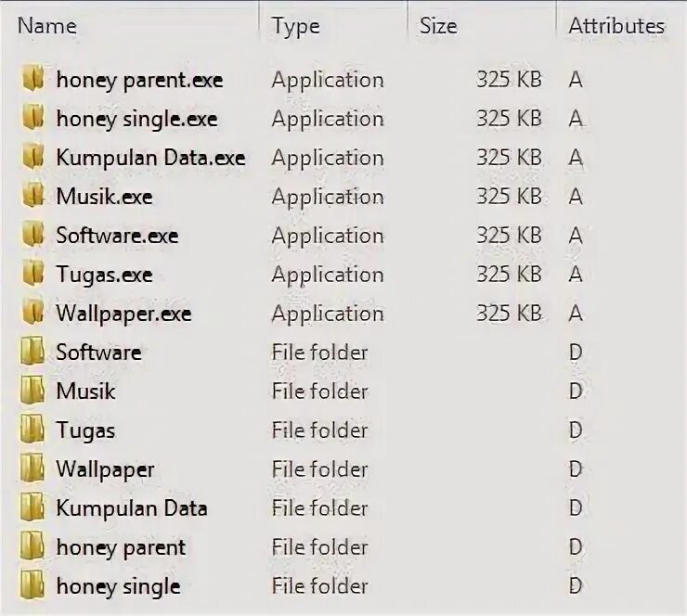The image size is (687, 616).
Task: Select the honey single.exe file icon
Action: 33,117
